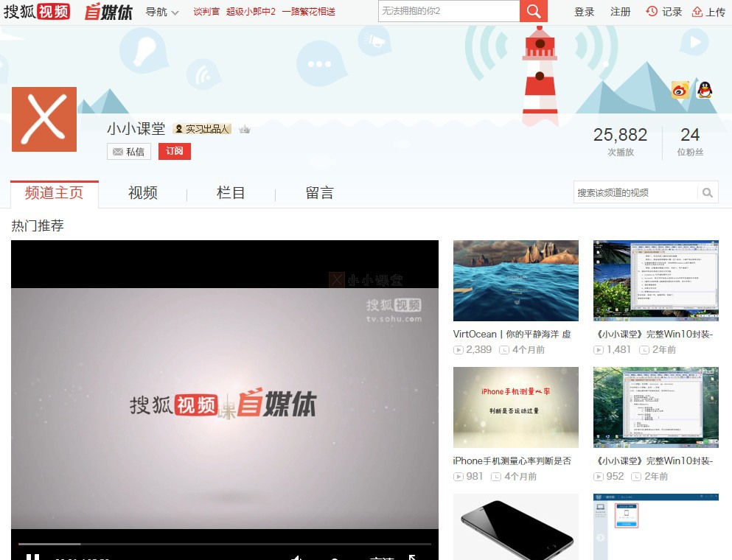
Task: Click the 注册 register link
Action: point(621,12)
